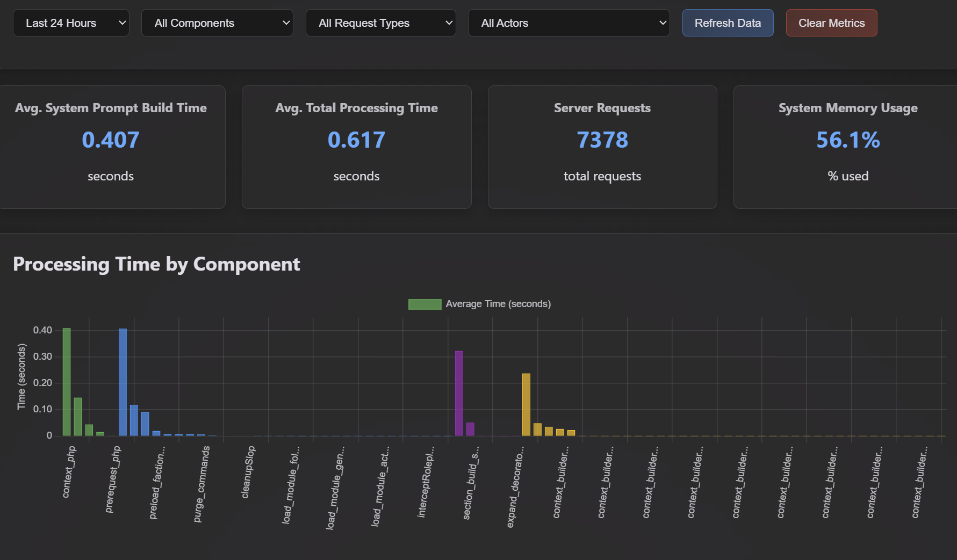
Task: Click the 0.10 y-axis tick label
Action: coord(42,409)
